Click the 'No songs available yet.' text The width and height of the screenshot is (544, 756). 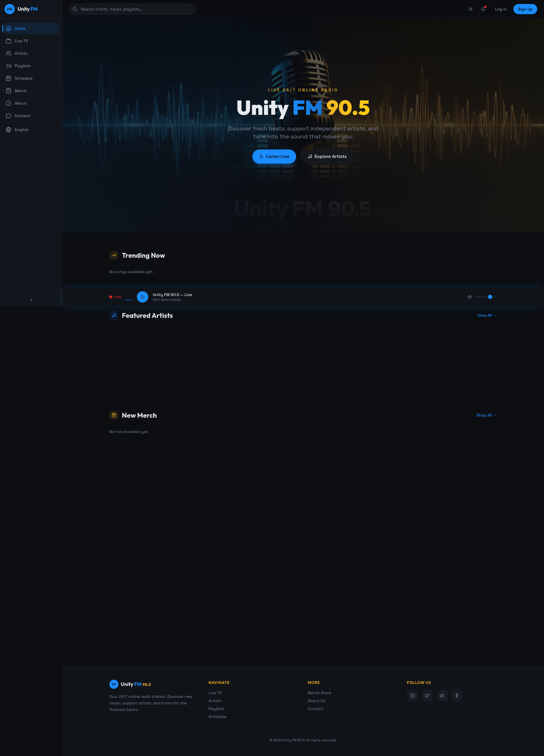131,272
